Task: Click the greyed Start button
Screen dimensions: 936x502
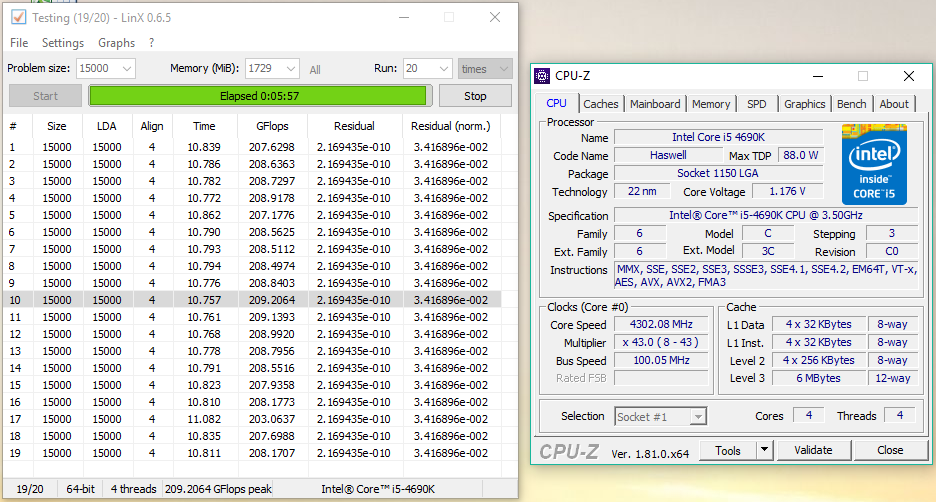Action: click(45, 96)
